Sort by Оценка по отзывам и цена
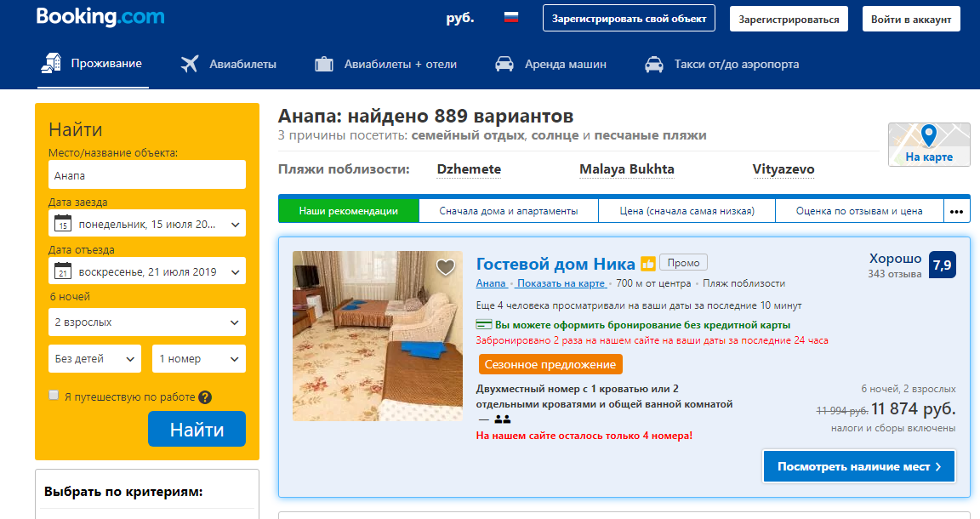This screenshot has width=980, height=519. tap(858, 211)
